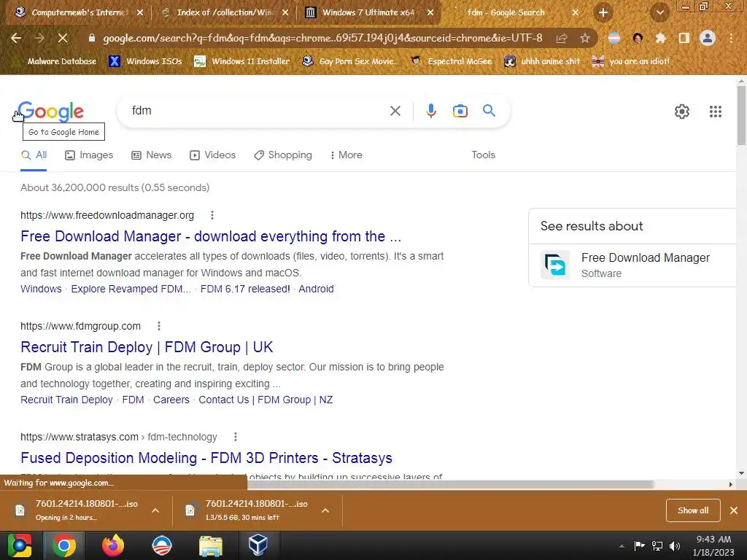Open the Chrome profile avatar
The image size is (747, 560).
pyautogui.click(x=708, y=38)
